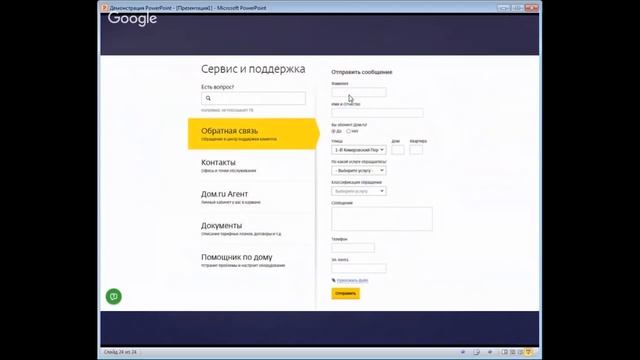Click the paperclip attach icon
640x360 pixels.
pos(333,280)
